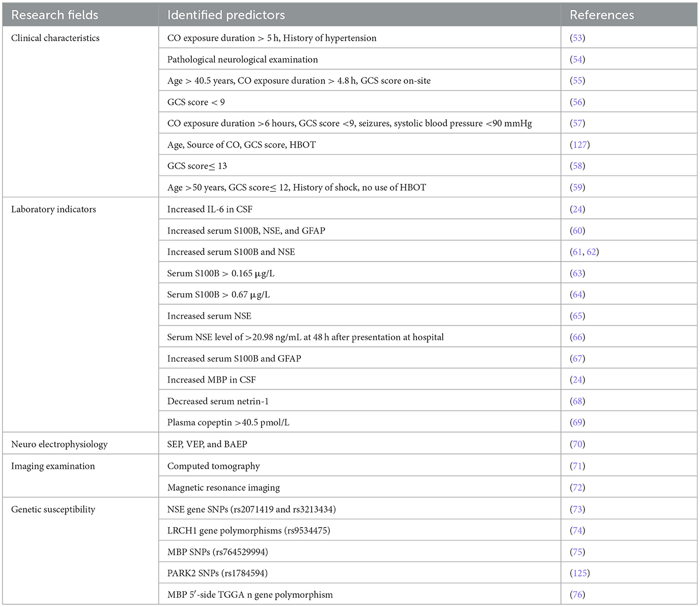The image size is (700, 607).
Task: Open reference link 75
Action: coord(577,553)
